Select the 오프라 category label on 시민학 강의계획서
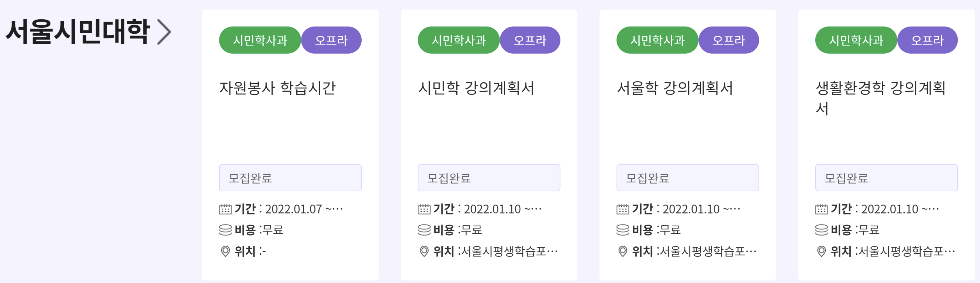The image size is (980, 283). (531, 40)
